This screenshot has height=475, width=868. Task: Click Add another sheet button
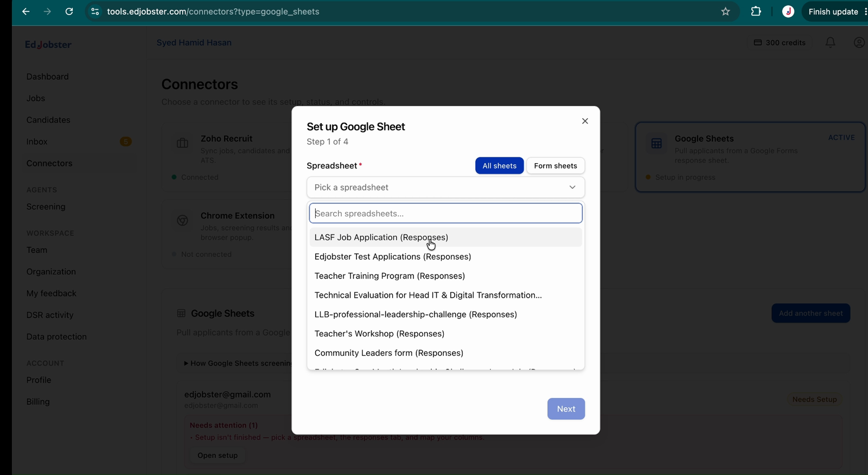[810, 313]
